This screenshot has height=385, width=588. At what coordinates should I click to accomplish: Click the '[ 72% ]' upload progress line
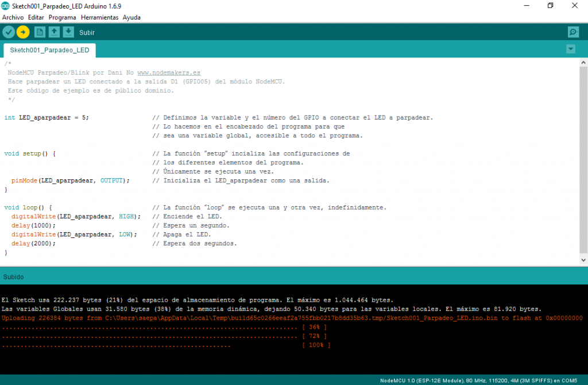pyautogui.click(x=164, y=336)
